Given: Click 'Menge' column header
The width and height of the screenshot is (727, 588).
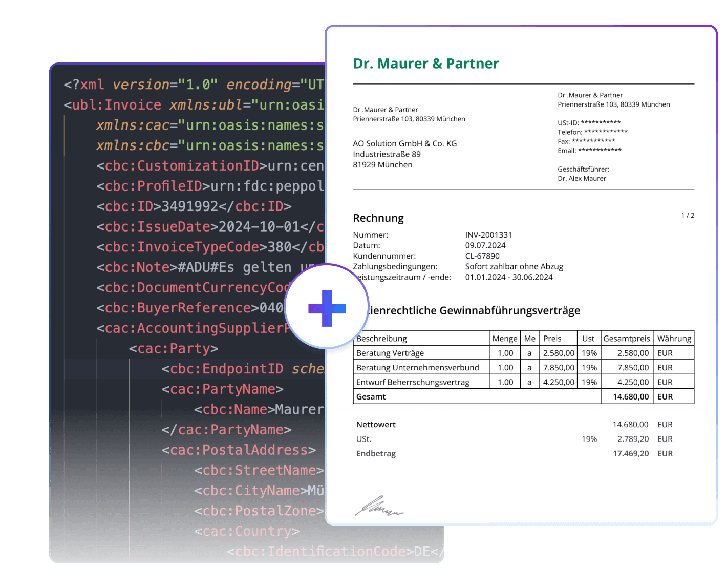Looking at the screenshot, I should tap(505, 339).
